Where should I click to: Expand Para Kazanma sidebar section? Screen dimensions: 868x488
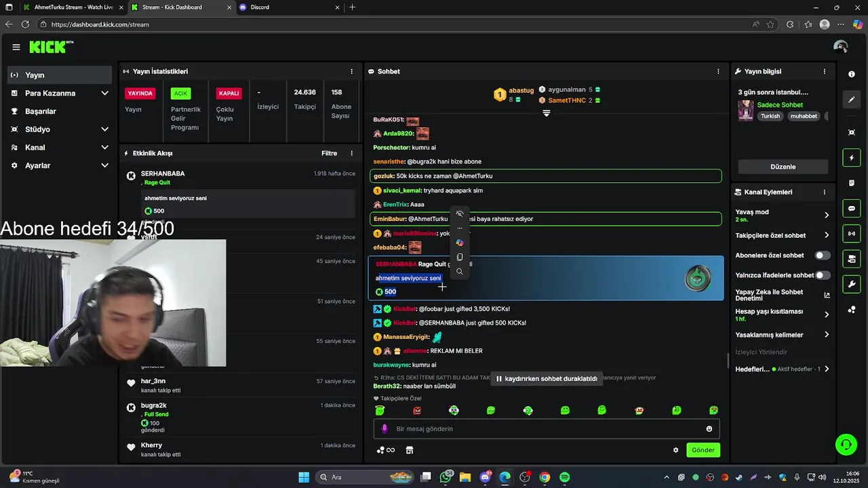pyautogui.click(x=104, y=94)
